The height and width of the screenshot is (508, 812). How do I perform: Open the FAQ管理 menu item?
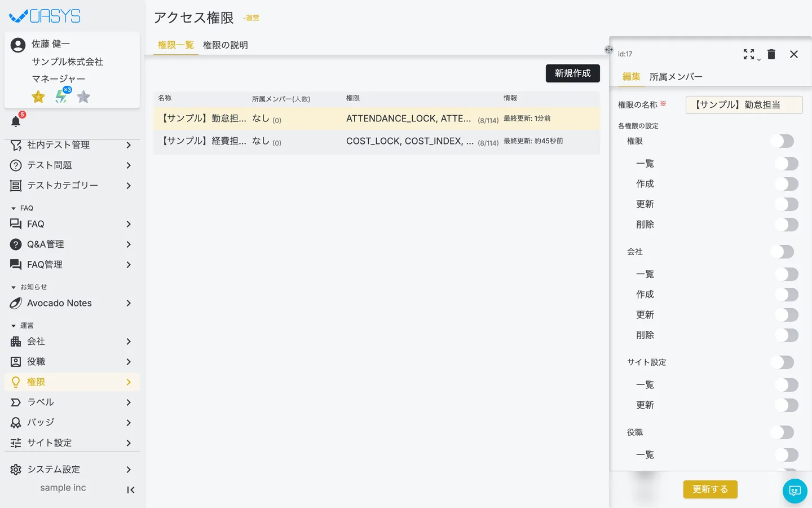point(72,265)
